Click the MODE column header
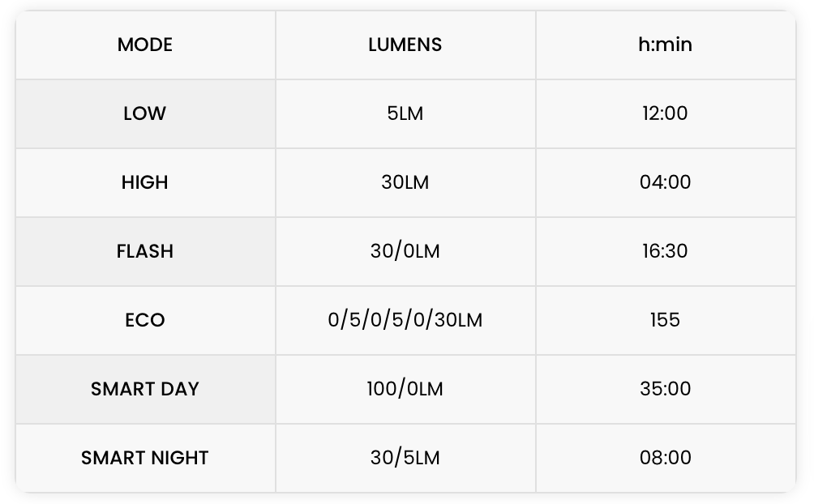The width and height of the screenshot is (814, 504). click(x=145, y=45)
